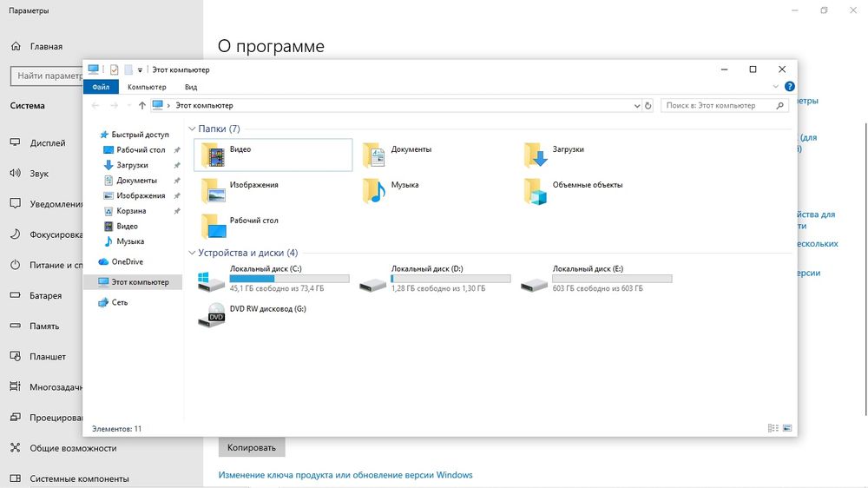Click the Найти параметр search box in Settings
Screen dimensions: 868x488
click(47, 76)
